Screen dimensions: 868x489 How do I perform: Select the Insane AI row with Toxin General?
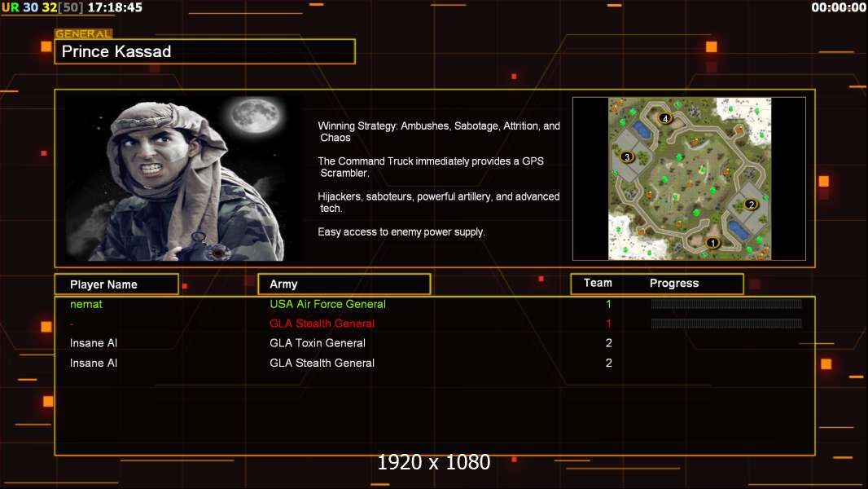(435, 343)
